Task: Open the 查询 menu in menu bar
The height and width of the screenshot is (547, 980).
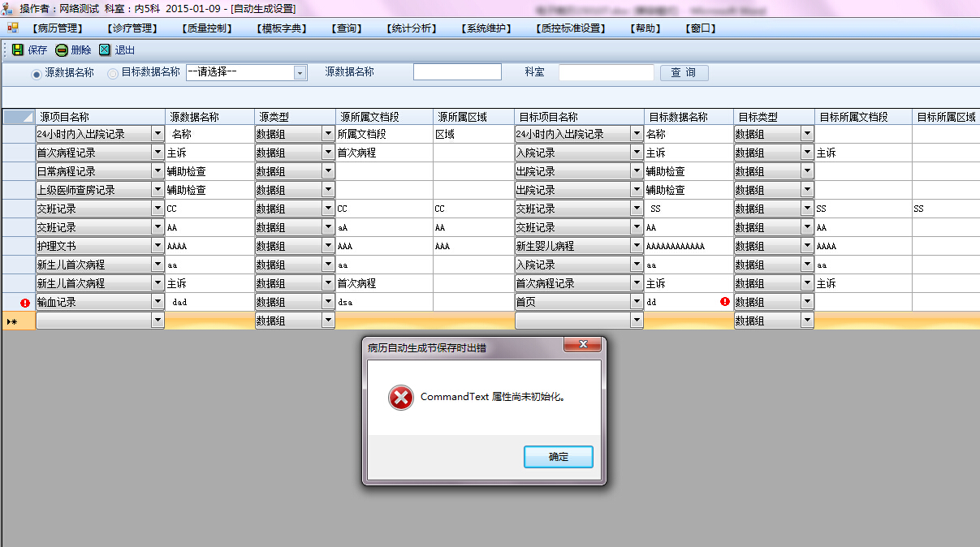Action: [x=347, y=28]
